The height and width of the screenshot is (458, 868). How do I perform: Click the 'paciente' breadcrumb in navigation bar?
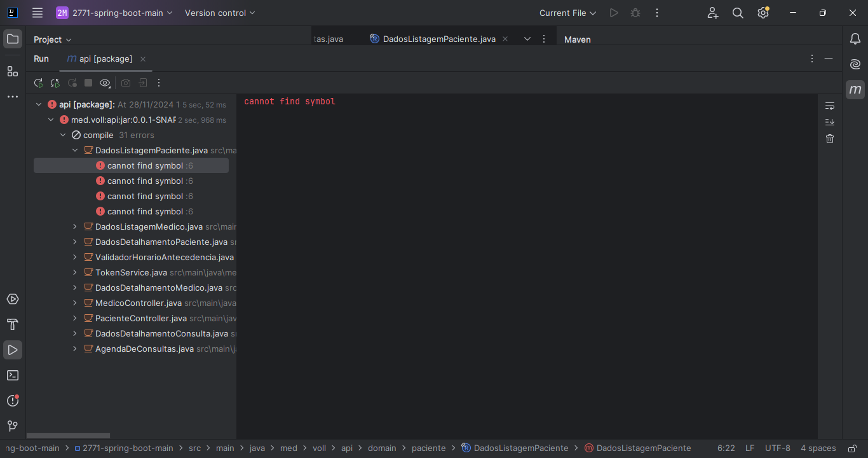(429, 448)
